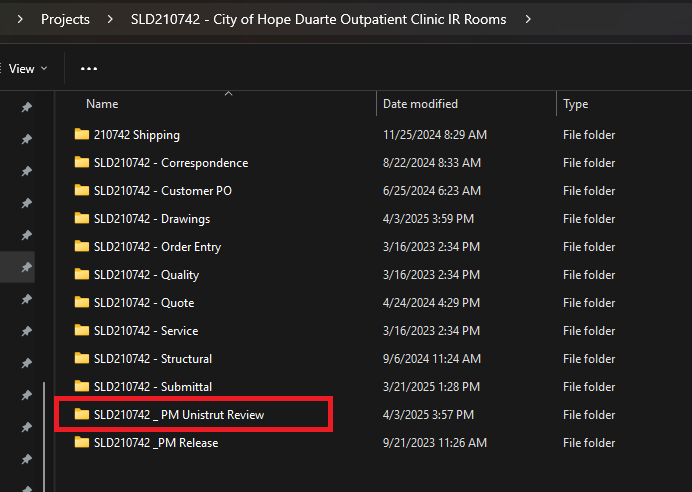Click the date 4/3/2025 3:59 PM
Viewport: 692px width, 492px height.
(428, 219)
